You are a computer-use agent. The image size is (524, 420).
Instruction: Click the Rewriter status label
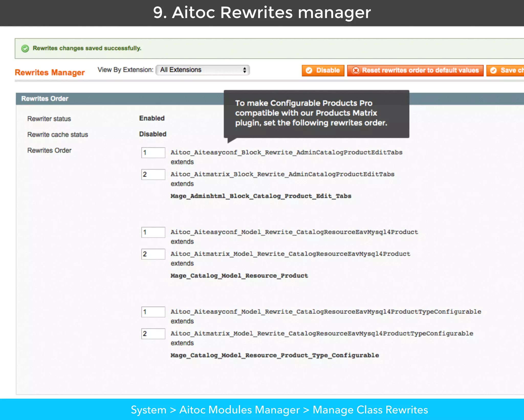tap(49, 119)
